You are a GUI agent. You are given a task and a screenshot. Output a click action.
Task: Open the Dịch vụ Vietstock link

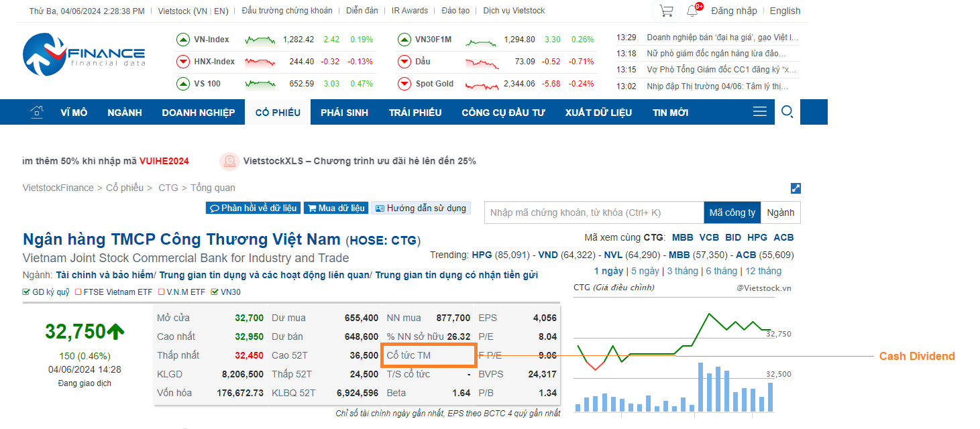click(x=514, y=11)
